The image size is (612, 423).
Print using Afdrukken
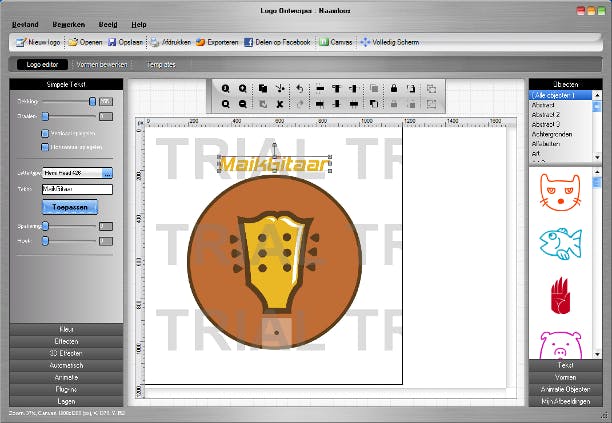coord(171,42)
